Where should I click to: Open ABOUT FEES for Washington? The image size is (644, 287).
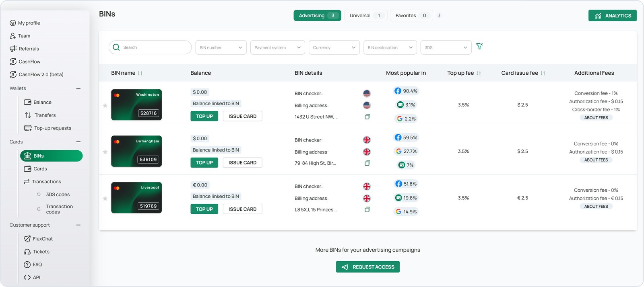(596, 118)
